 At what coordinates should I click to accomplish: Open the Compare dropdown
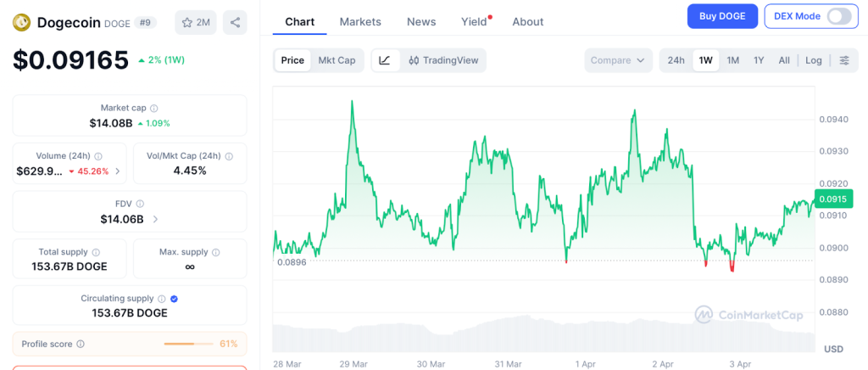coord(618,60)
